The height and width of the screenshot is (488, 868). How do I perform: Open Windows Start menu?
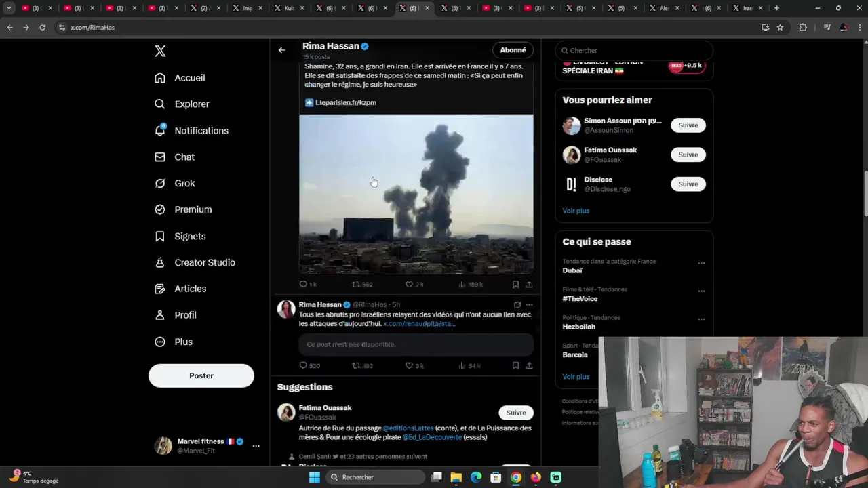314,477
